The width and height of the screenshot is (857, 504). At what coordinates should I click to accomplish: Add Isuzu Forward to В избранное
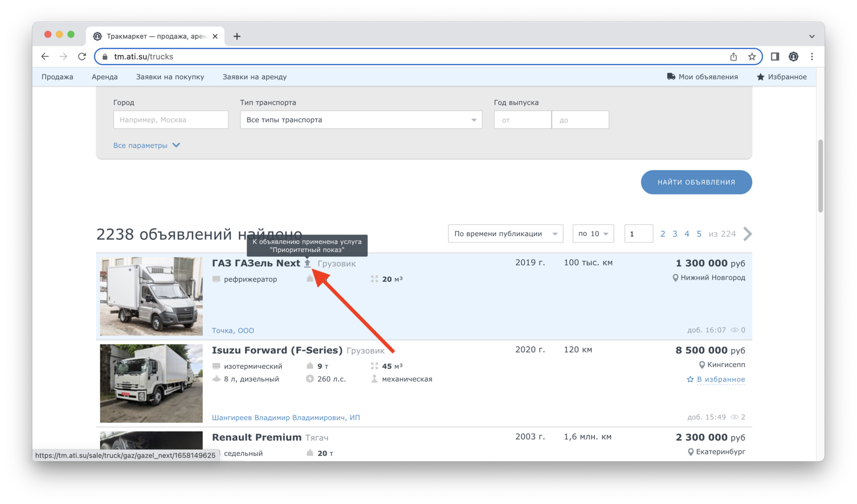716,380
